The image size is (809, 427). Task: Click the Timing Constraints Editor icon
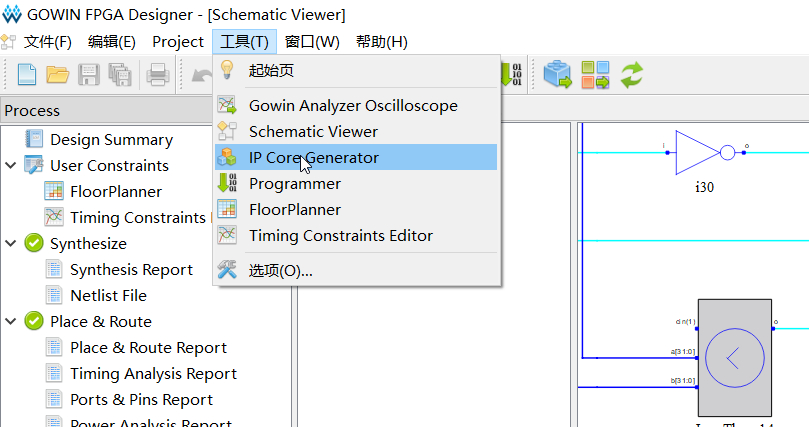(x=227, y=235)
